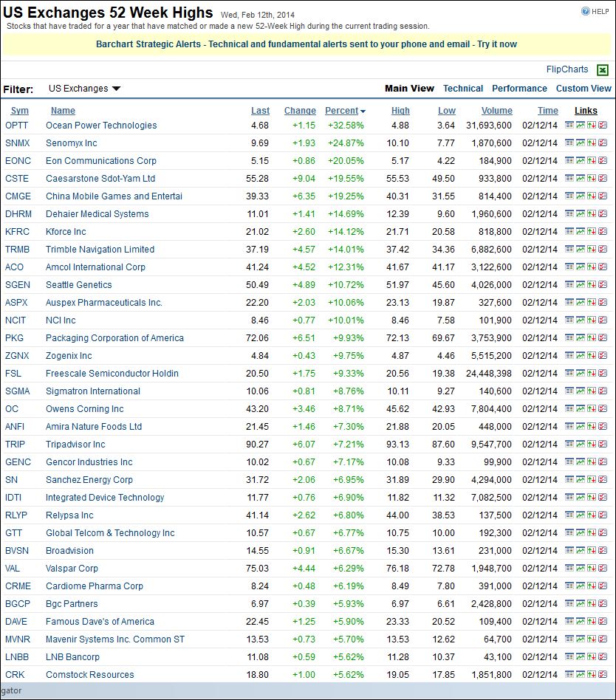The image size is (616, 700).
Task: Open the MVNR symbol link
Action: [x=18, y=639]
